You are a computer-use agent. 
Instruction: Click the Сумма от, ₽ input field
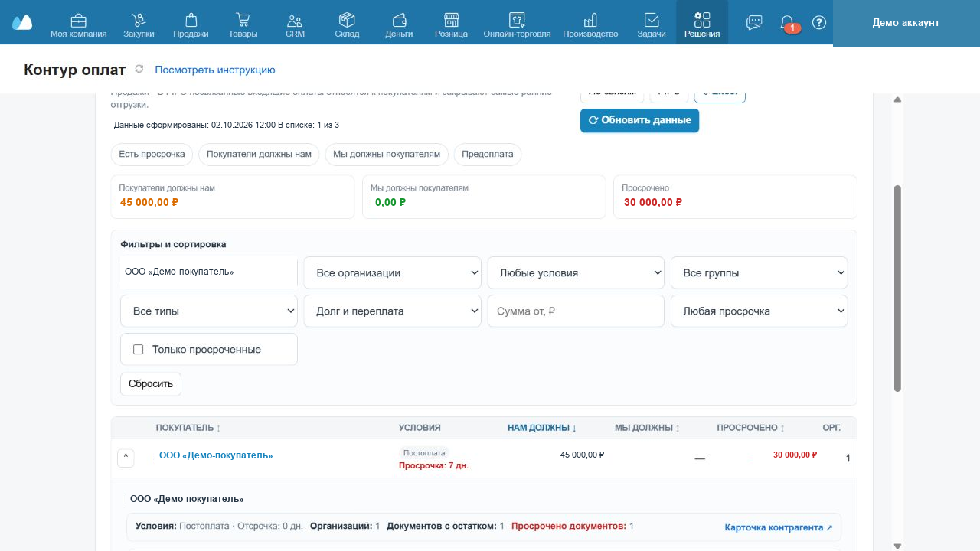576,311
